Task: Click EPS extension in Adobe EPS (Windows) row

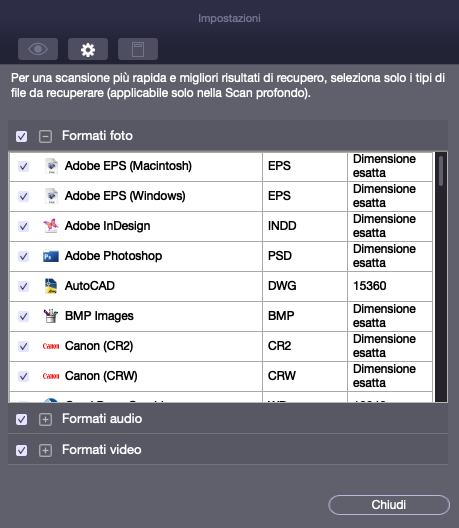Action: coord(279,196)
